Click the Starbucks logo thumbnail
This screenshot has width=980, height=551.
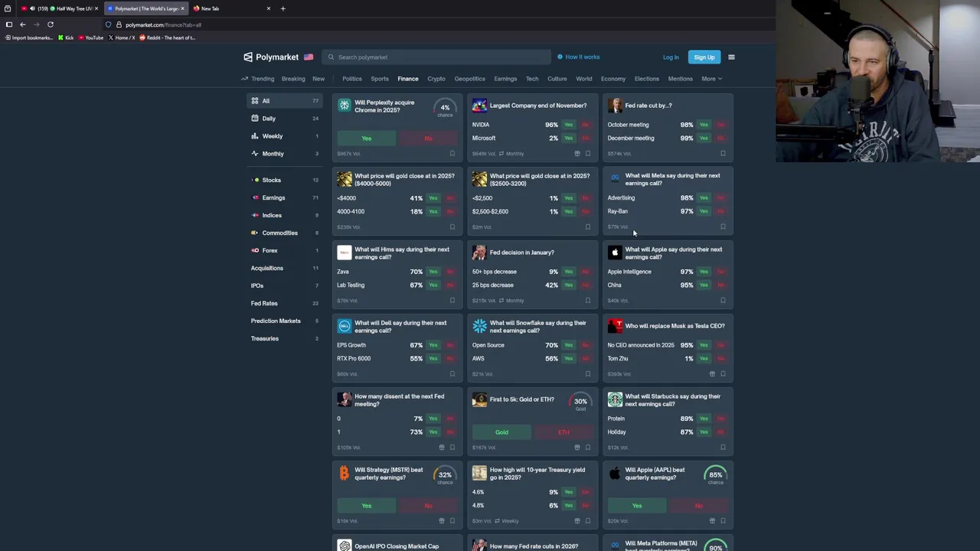(615, 399)
